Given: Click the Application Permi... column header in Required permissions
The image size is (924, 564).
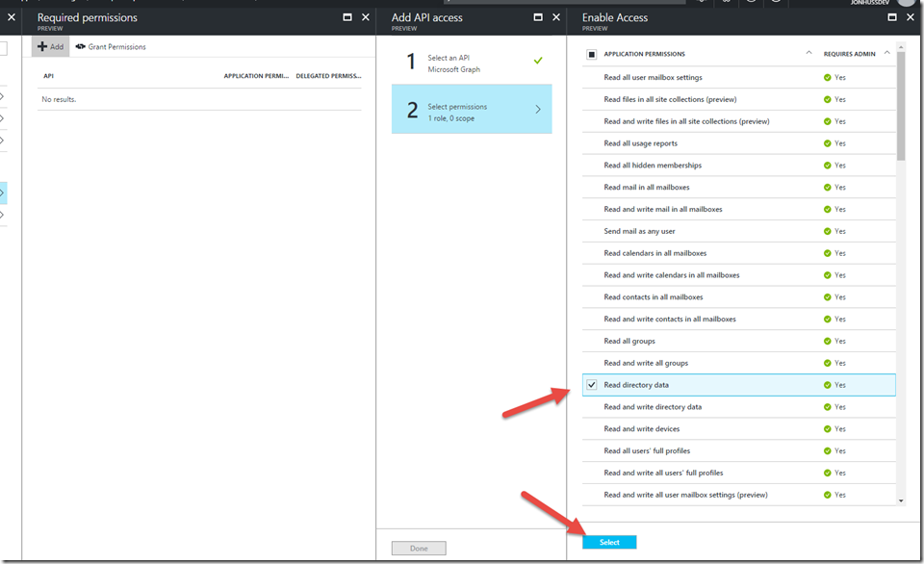Looking at the screenshot, I should pyautogui.click(x=256, y=76).
